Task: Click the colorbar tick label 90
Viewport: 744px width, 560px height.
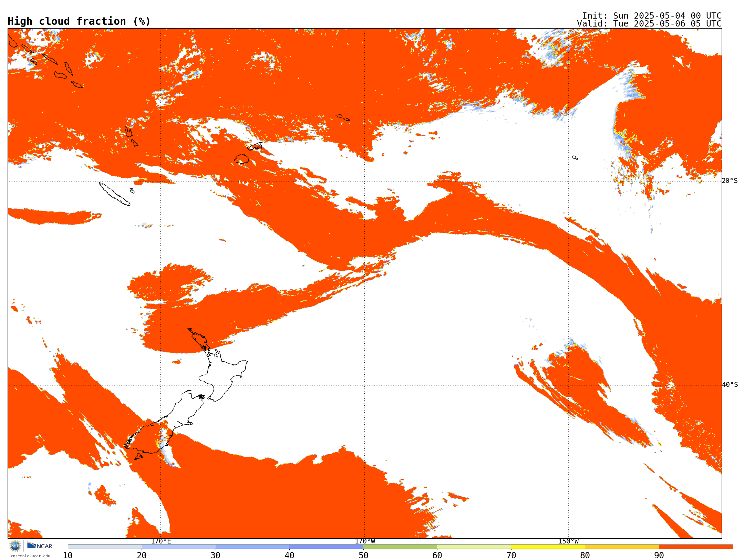Action: point(659,556)
